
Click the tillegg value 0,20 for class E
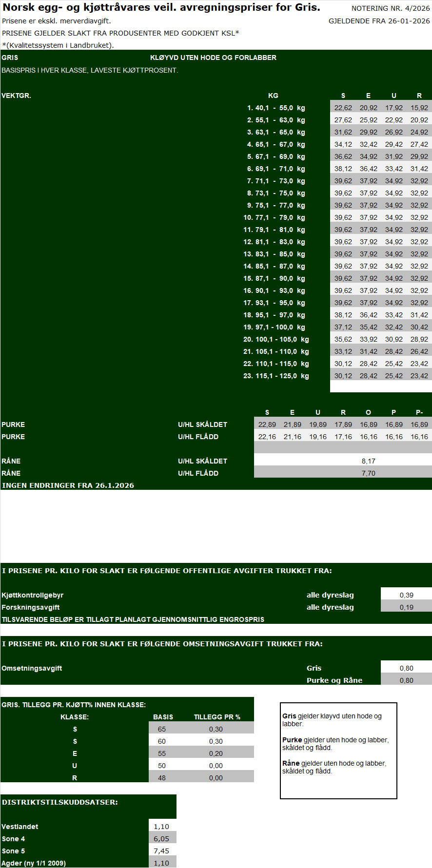[216, 753]
